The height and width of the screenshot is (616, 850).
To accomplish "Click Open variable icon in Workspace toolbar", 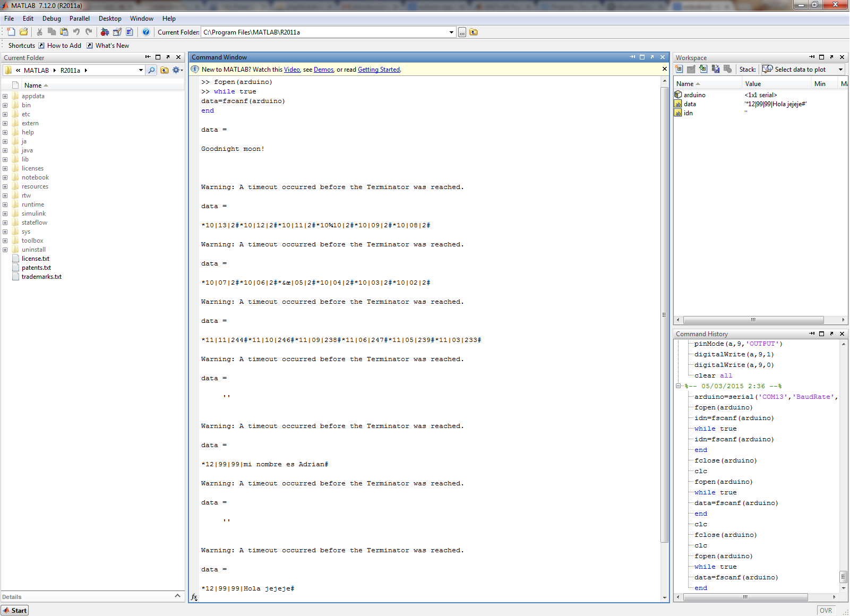I will [x=691, y=69].
